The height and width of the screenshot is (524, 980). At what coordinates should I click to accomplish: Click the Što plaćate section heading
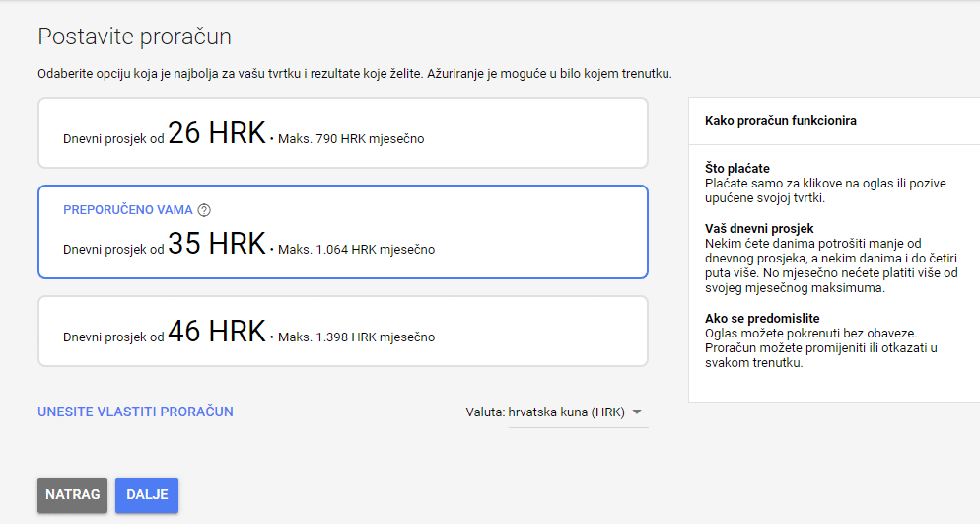tap(738, 169)
